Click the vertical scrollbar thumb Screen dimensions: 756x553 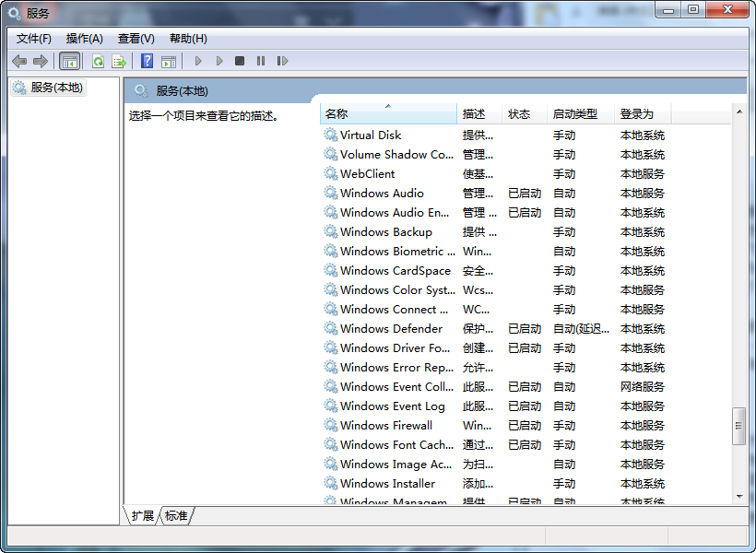tap(738, 426)
